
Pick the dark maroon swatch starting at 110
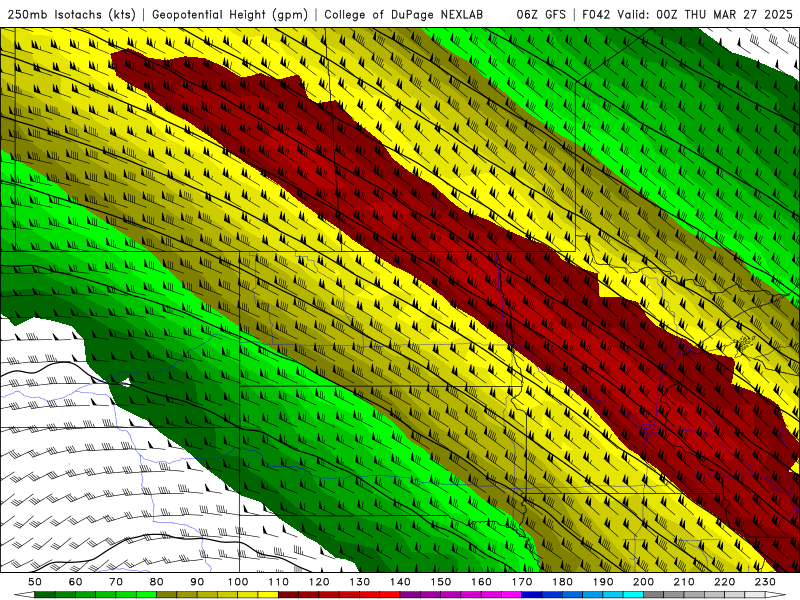(x=288, y=595)
